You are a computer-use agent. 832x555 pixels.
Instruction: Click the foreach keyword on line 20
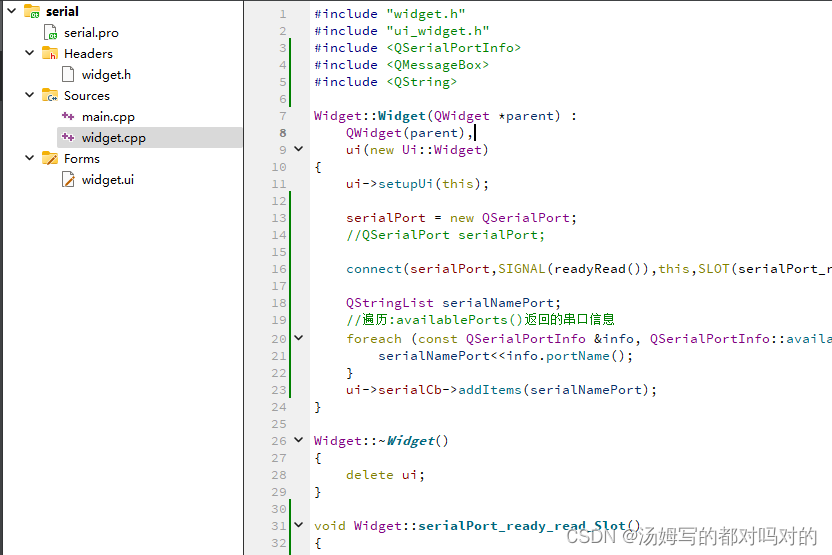tap(374, 339)
